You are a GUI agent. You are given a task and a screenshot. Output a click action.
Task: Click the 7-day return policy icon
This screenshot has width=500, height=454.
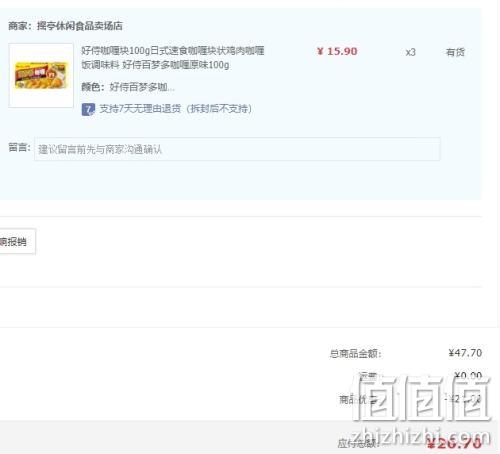pyautogui.click(x=88, y=109)
